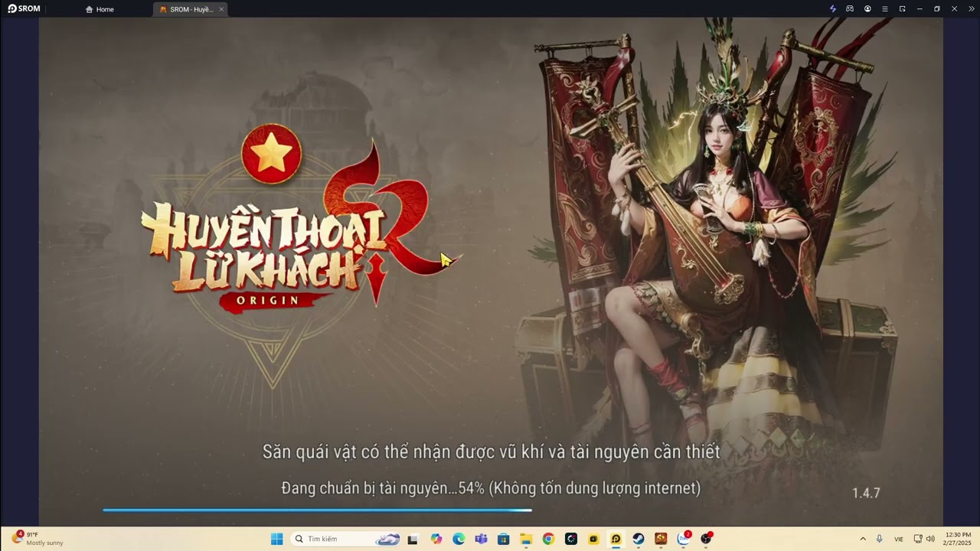The width and height of the screenshot is (980, 551).
Task: Click the Đang chuẩn bị tài nguyên status text
Action: click(x=491, y=487)
